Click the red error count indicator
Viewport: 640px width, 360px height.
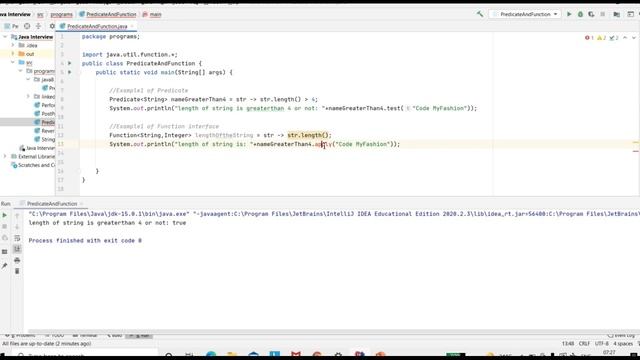[589, 38]
